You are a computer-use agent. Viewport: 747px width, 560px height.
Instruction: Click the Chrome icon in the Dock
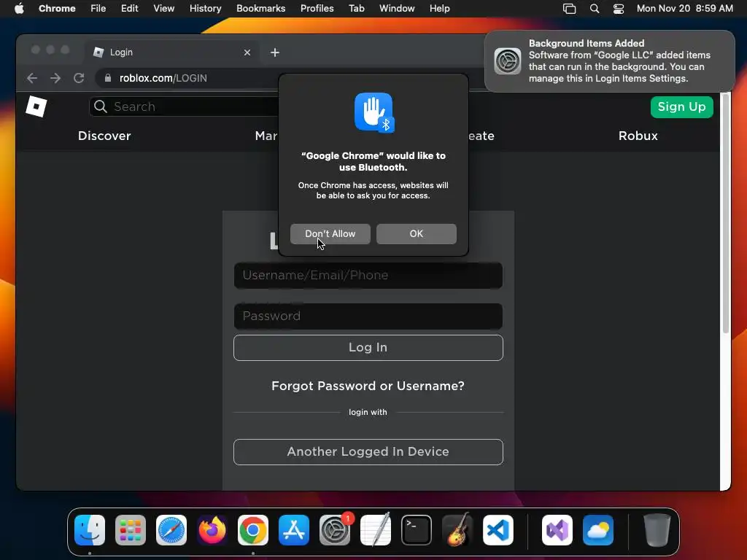[253, 530]
